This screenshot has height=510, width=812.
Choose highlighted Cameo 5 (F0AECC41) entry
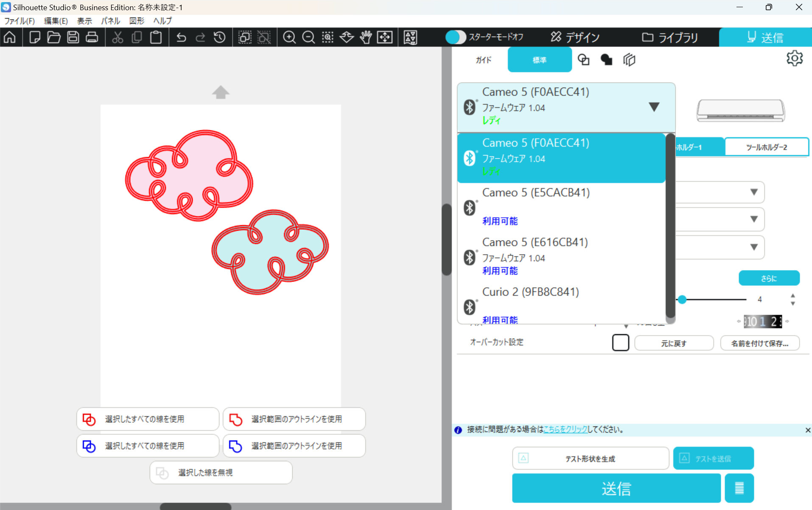pyautogui.click(x=561, y=158)
